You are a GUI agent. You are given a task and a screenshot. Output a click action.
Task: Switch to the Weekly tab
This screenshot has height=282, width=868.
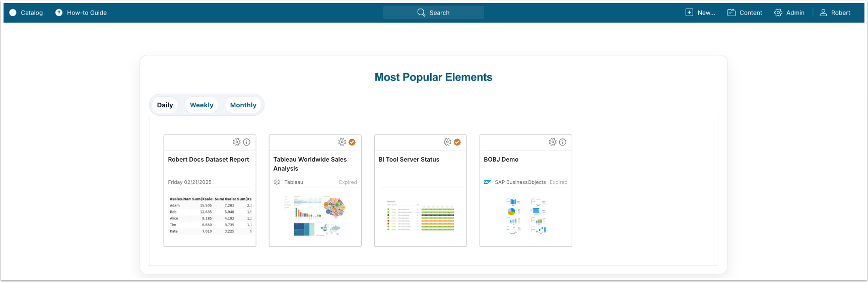pyautogui.click(x=202, y=105)
